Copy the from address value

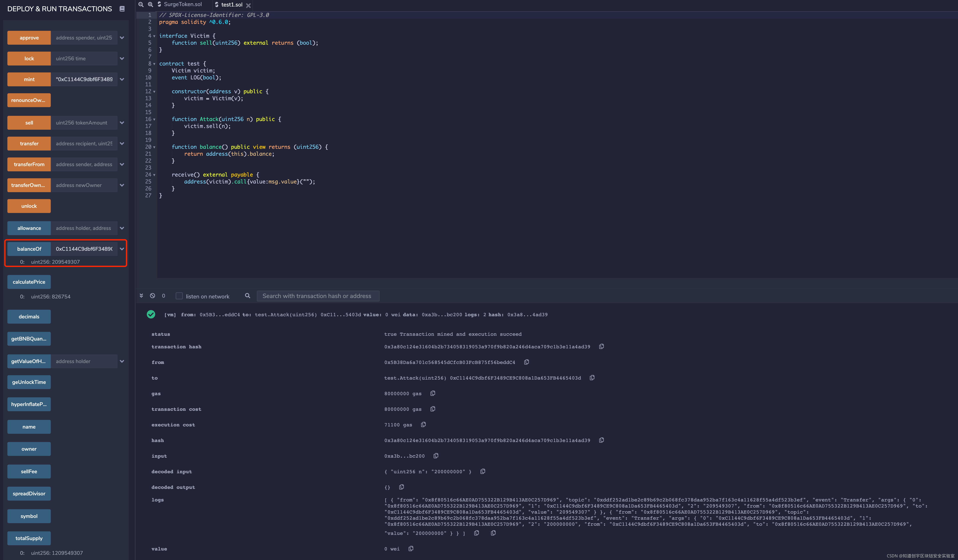[527, 362]
